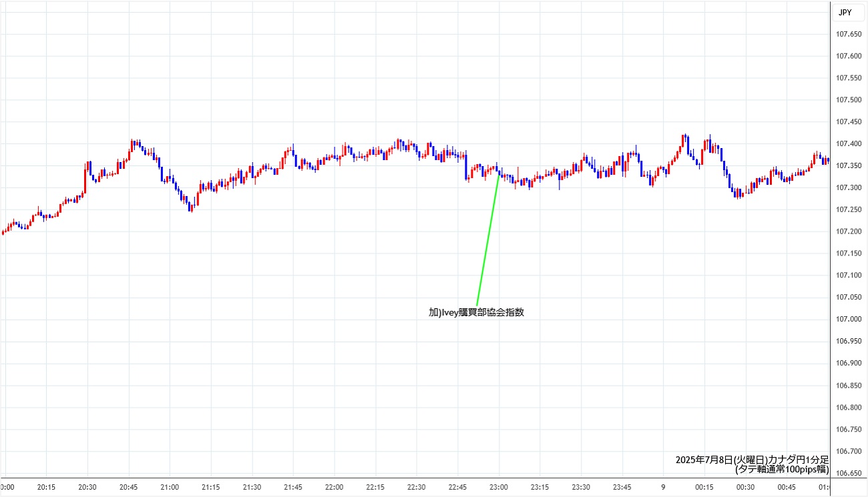
Task: Select the 22:30 time axis tick
Action: (417, 487)
